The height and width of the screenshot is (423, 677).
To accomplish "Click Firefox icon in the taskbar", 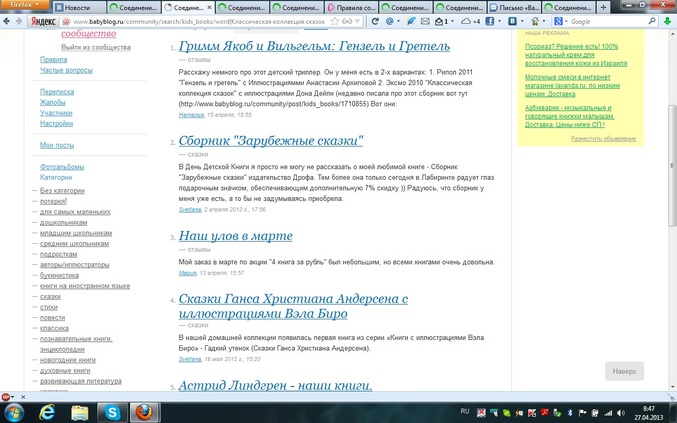I will (x=146, y=411).
